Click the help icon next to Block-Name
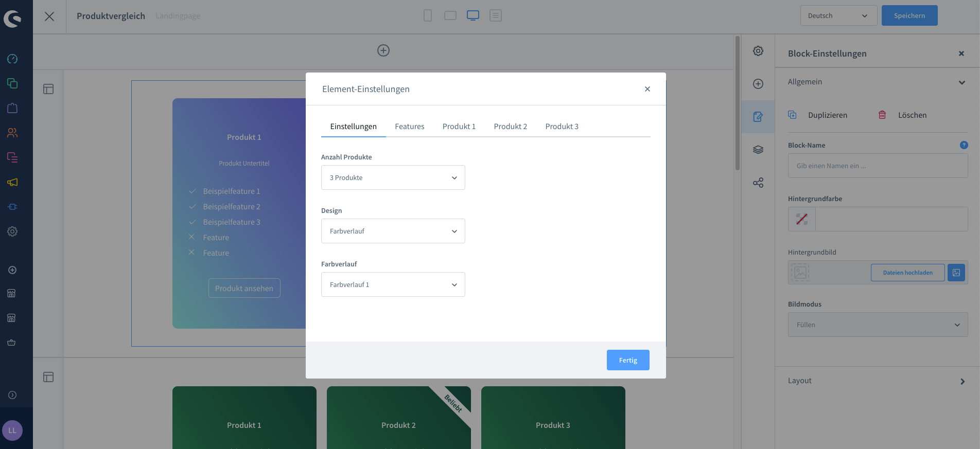The height and width of the screenshot is (449, 980). point(964,145)
